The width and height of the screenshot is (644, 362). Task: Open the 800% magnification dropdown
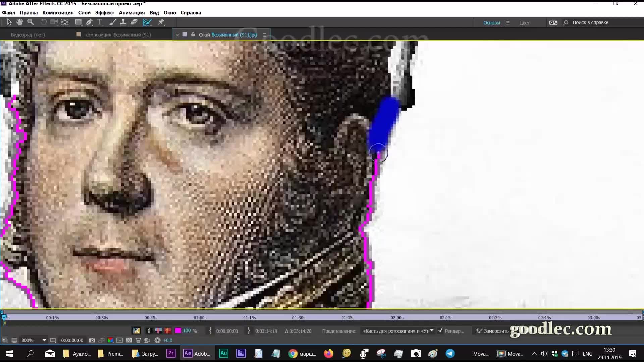34,340
